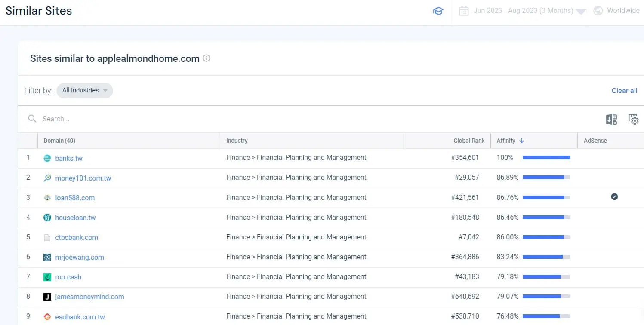Open the esubank.com.tw domain link
This screenshot has height=325, width=644.
point(80,317)
